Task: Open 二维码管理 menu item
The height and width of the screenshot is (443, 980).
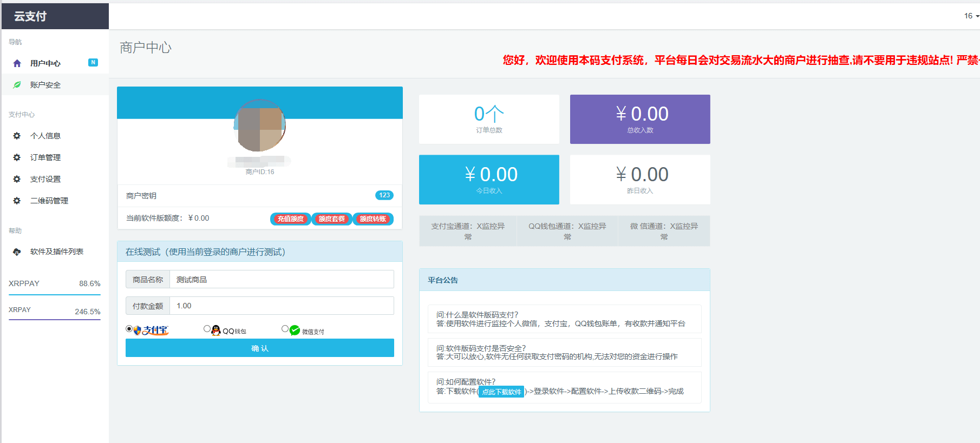Action: (55, 201)
